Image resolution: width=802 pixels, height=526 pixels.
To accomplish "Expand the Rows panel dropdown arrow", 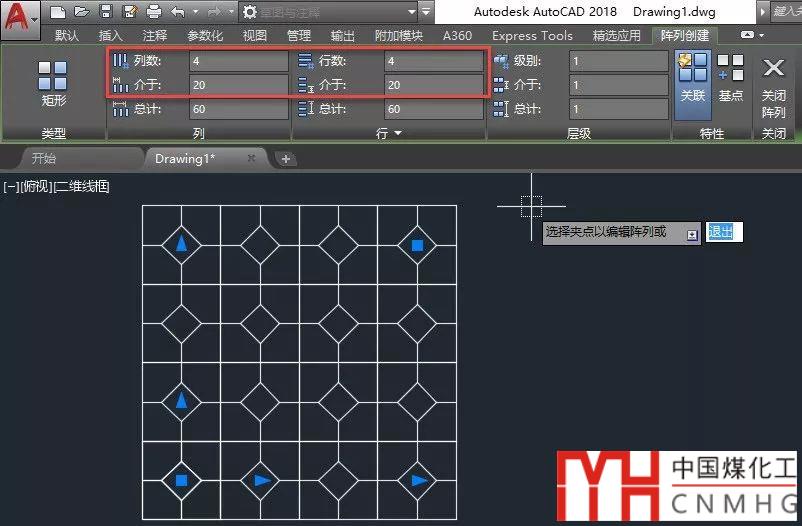I will [398, 133].
